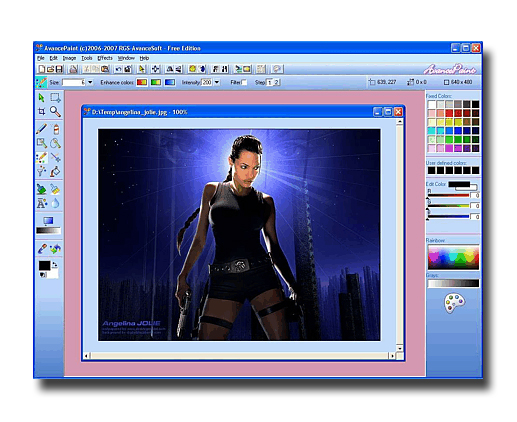Click the R value input field
This screenshot has height=422, width=517.
[475, 195]
